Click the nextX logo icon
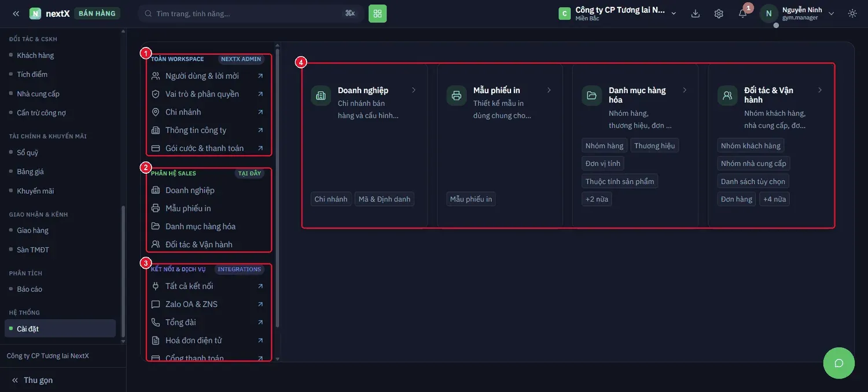 point(35,13)
